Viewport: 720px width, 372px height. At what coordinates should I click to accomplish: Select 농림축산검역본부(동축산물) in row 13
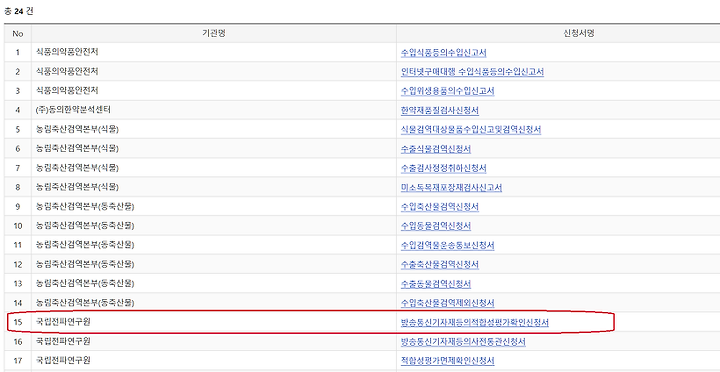coord(85,283)
